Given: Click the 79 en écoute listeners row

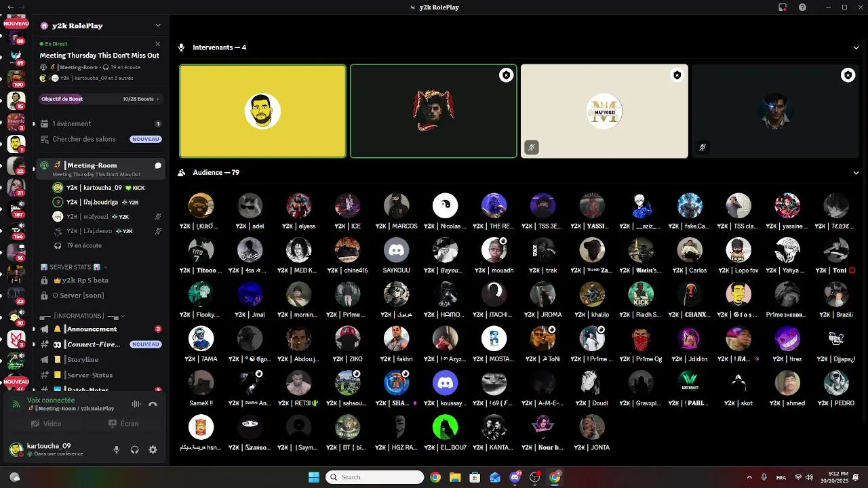Looking at the screenshot, I should (102, 245).
